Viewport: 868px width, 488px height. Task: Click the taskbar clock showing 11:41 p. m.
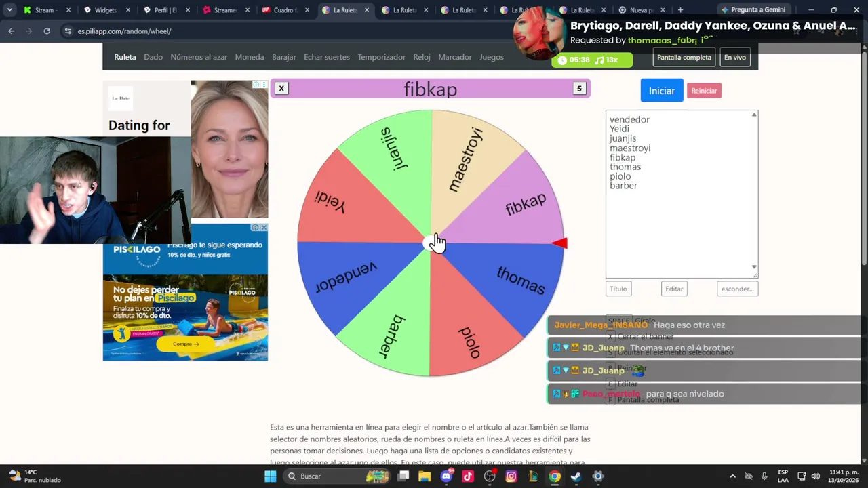(844, 476)
